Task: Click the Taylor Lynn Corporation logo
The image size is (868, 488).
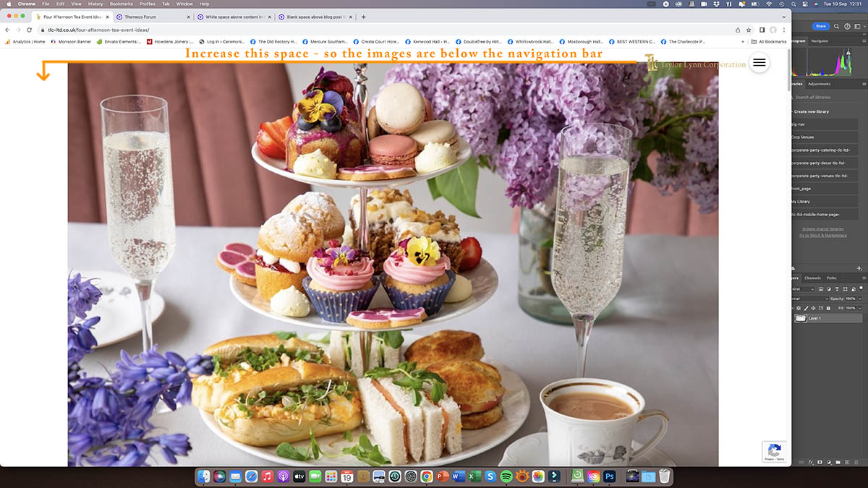Action: click(695, 64)
